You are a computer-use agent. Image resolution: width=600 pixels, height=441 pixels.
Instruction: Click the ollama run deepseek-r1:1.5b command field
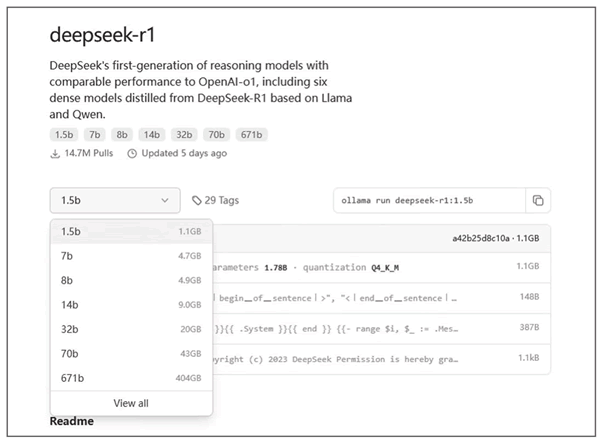429,200
